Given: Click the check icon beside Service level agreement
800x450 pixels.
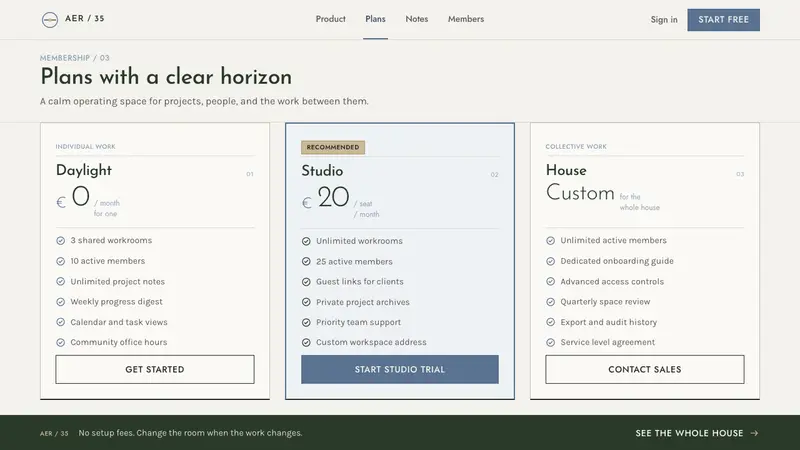Looking at the screenshot, I should pyautogui.click(x=551, y=342).
